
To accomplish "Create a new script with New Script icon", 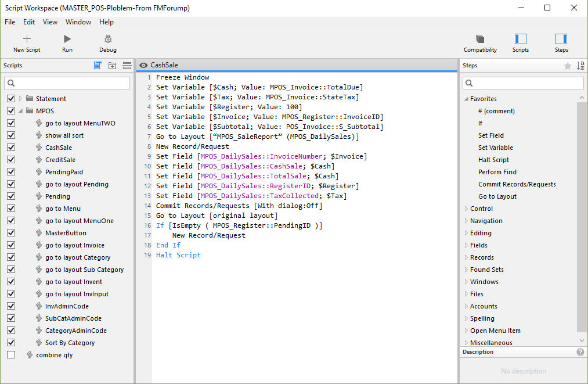I will point(27,39).
